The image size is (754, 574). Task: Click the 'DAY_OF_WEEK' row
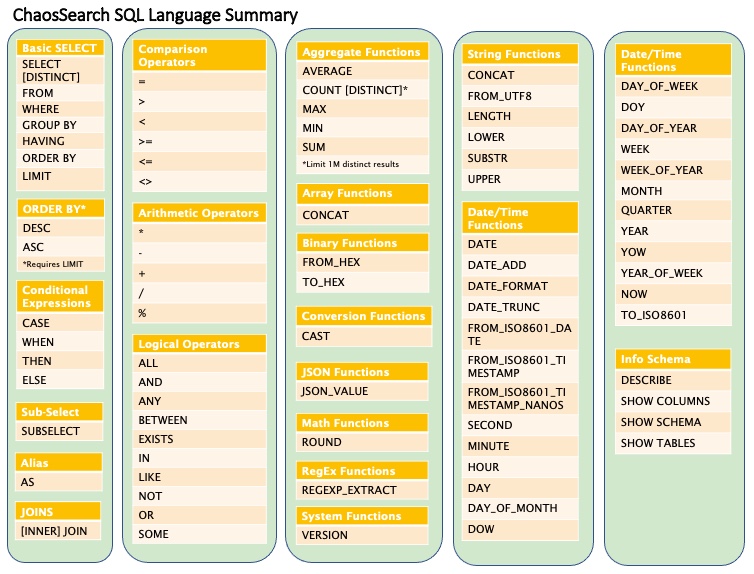(x=673, y=86)
